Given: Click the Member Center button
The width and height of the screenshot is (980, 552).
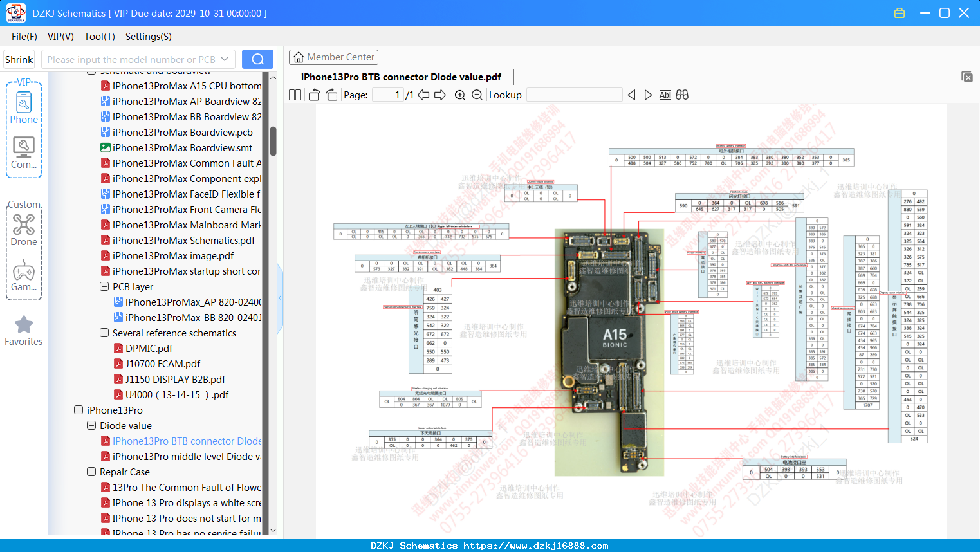Looking at the screenshot, I should click(333, 57).
